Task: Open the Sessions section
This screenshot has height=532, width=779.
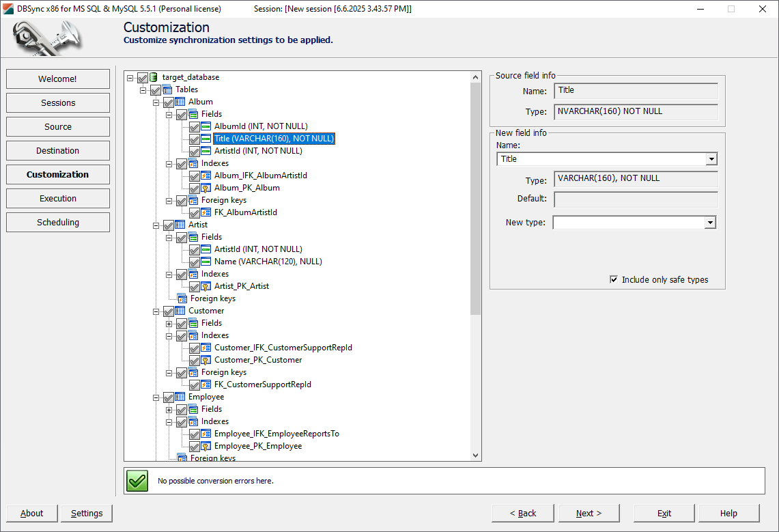Action: point(57,102)
